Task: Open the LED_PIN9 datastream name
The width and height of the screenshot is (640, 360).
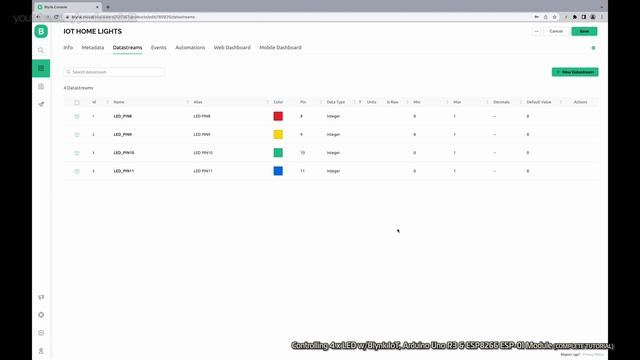Action: [x=122, y=134]
